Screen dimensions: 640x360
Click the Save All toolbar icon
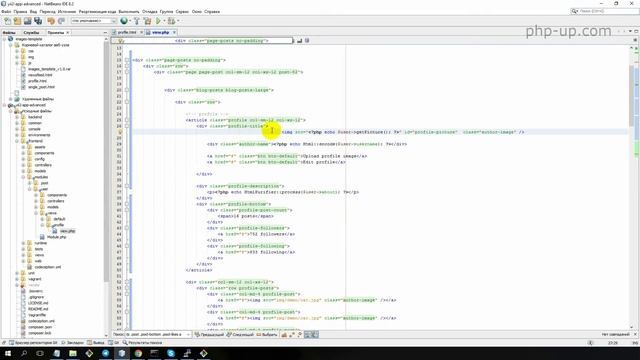(x=38, y=21)
